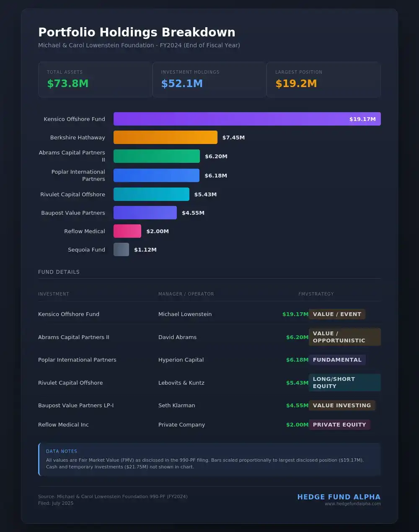Click the FUNDAMENTAL strategy tag
Screen dimensions: 419x532
pos(337,360)
